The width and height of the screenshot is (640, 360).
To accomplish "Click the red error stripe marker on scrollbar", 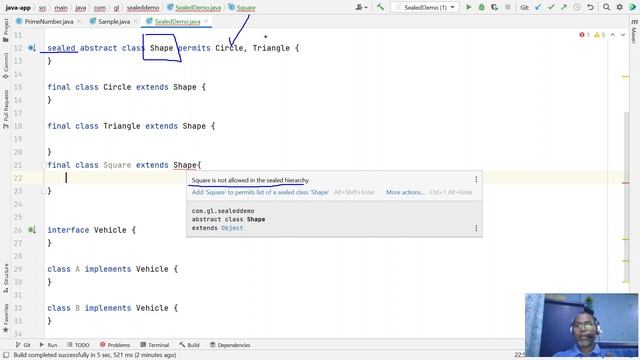I will (626, 183).
